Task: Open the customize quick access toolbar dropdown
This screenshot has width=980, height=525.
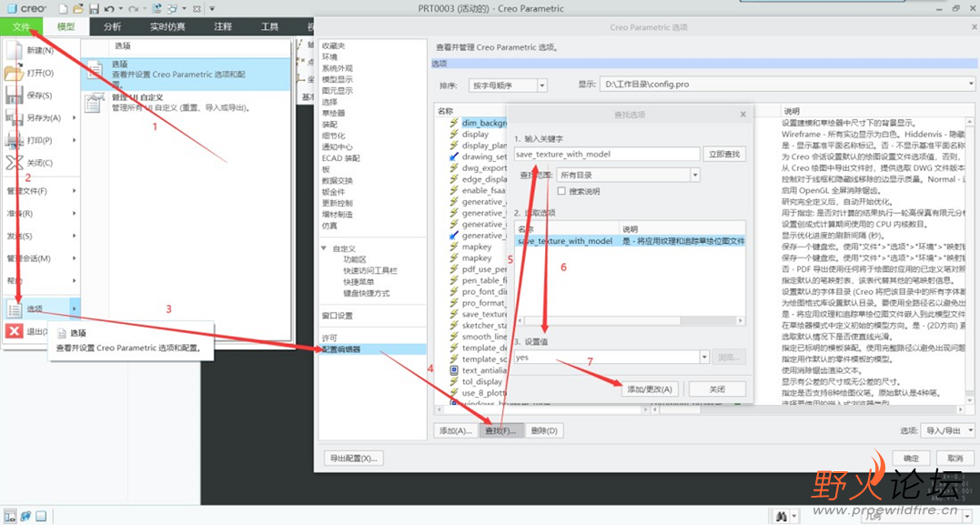Action: (x=212, y=9)
